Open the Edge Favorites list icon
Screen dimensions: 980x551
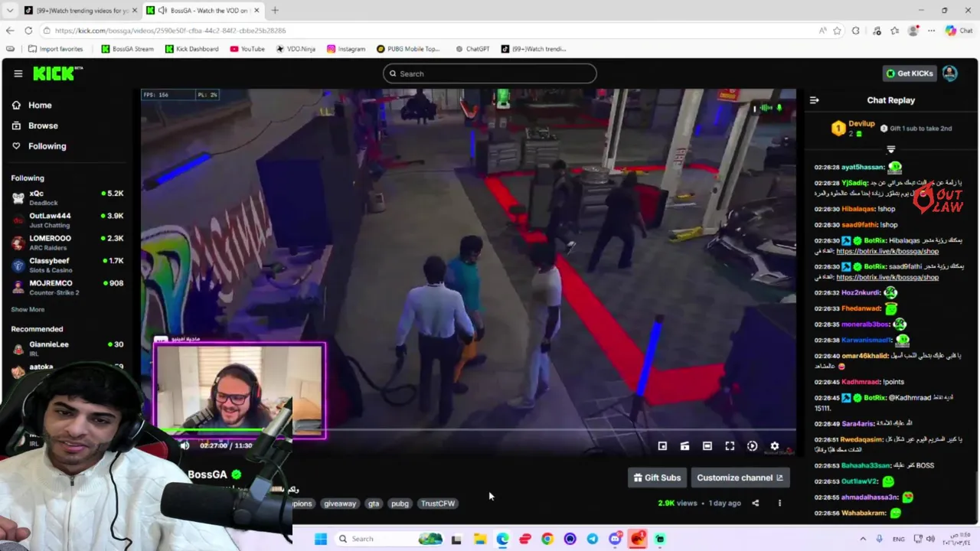coord(894,31)
